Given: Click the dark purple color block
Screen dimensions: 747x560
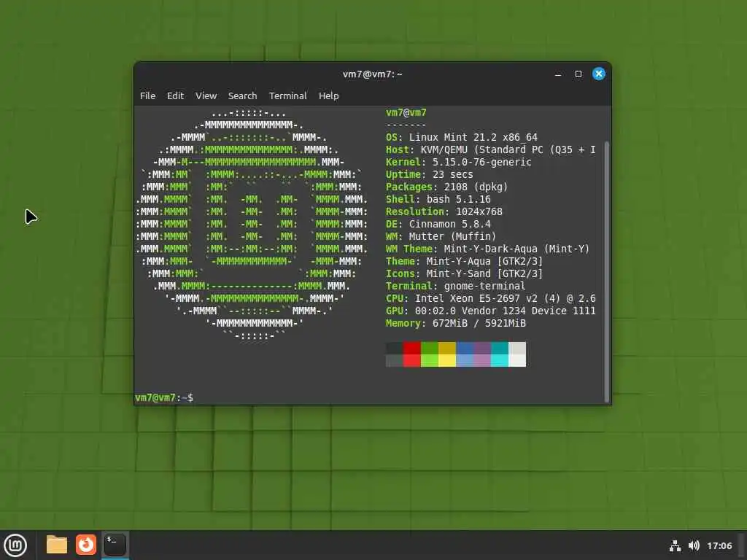Looking at the screenshot, I should click(482, 348).
